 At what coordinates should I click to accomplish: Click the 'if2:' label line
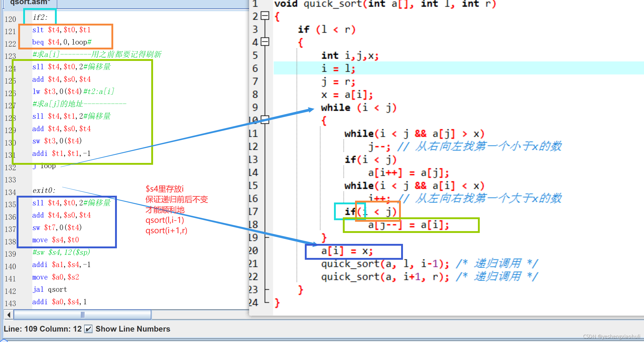(40, 17)
